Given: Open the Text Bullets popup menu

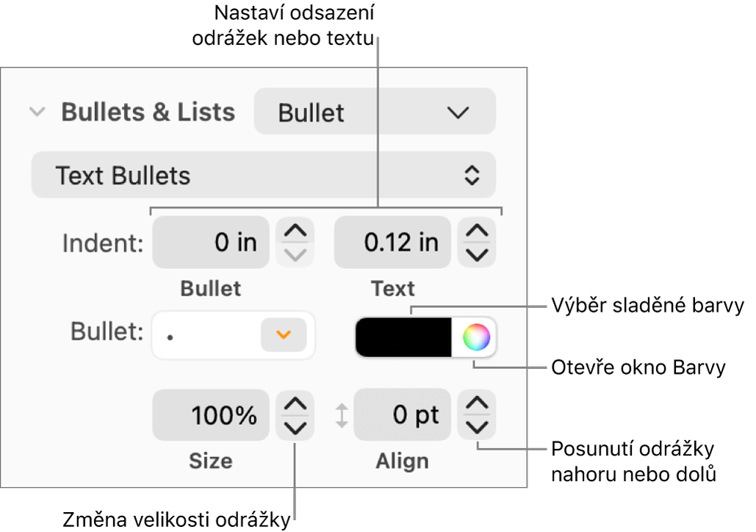Looking at the screenshot, I should (262, 175).
